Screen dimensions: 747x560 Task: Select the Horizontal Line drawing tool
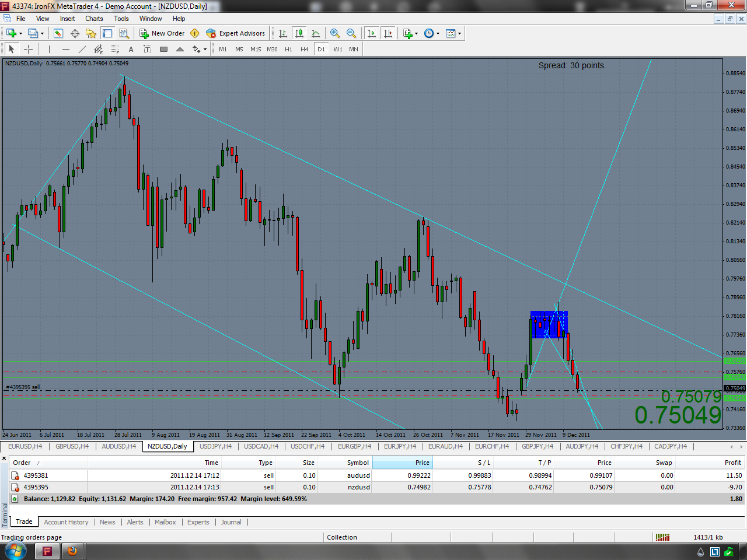[65, 49]
